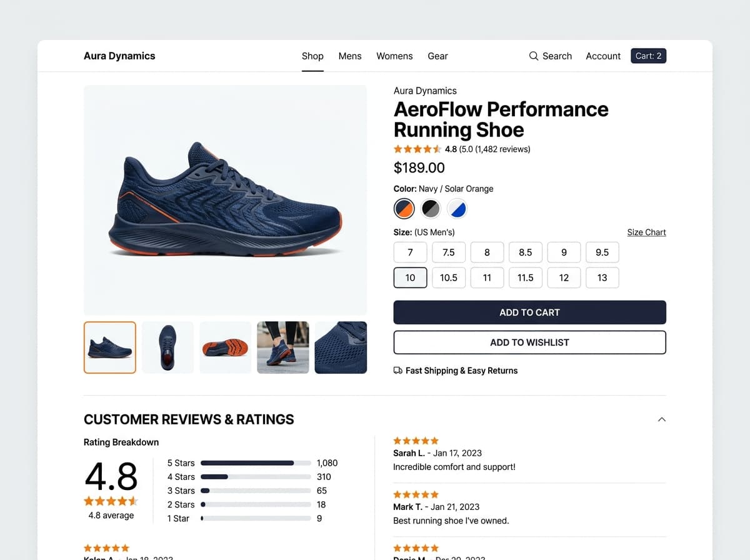Pick size 9.5
The image size is (750, 560).
[x=602, y=252]
